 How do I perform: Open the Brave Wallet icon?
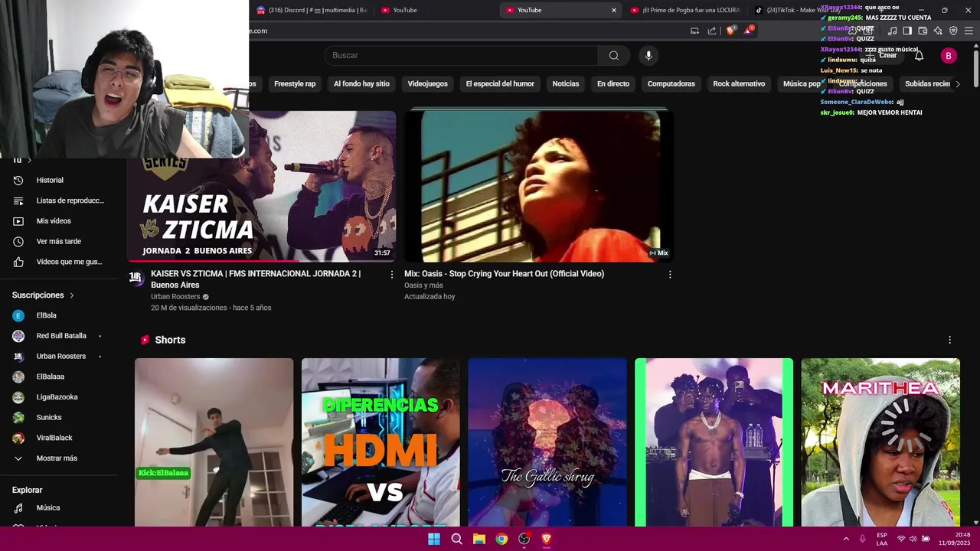tap(923, 31)
